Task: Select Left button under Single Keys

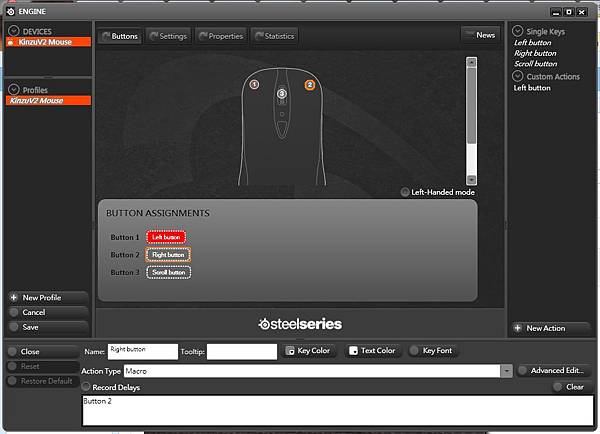Action: pos(532,42)
